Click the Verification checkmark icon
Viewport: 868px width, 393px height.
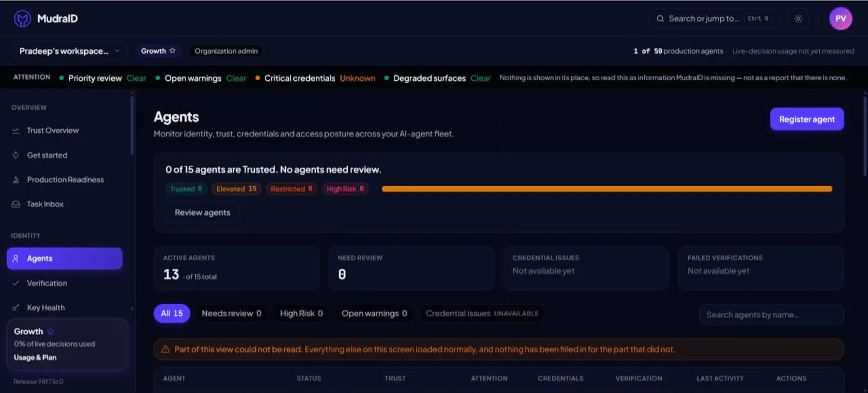(16, 283)
